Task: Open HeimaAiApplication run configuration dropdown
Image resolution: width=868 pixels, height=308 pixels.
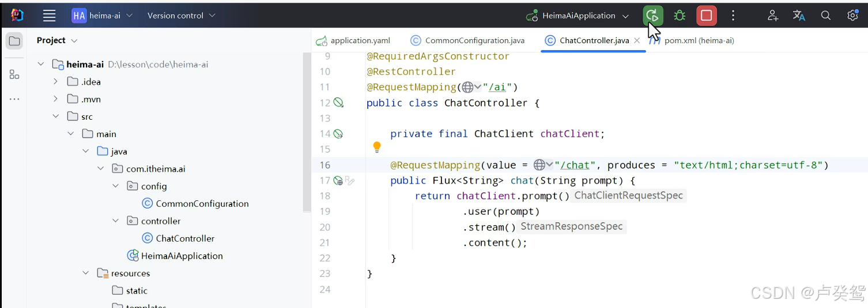Action: click(578, 16)
